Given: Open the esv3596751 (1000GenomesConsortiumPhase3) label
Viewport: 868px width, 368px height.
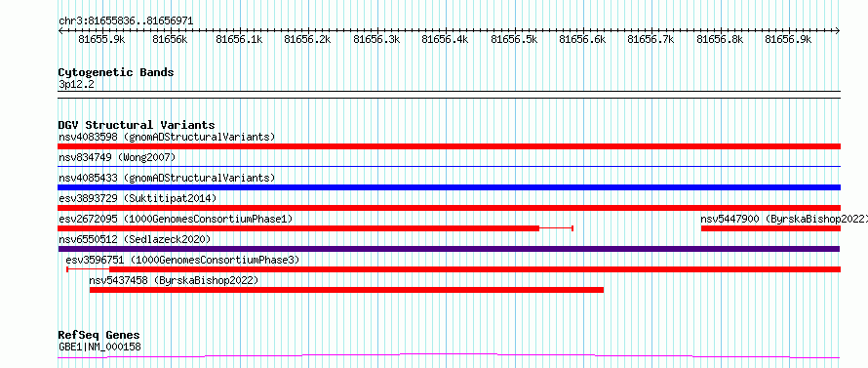Looking at the screenshot, I should (182, 260).
